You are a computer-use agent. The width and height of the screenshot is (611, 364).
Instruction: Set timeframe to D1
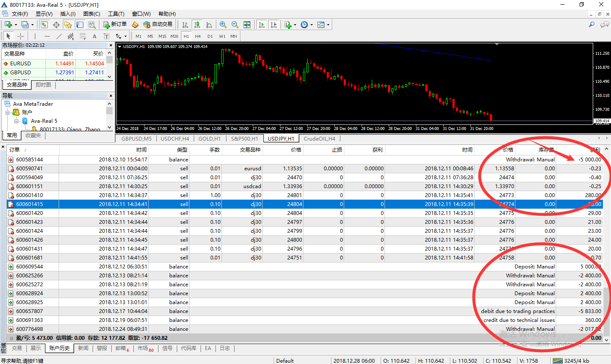pos(210,36)
